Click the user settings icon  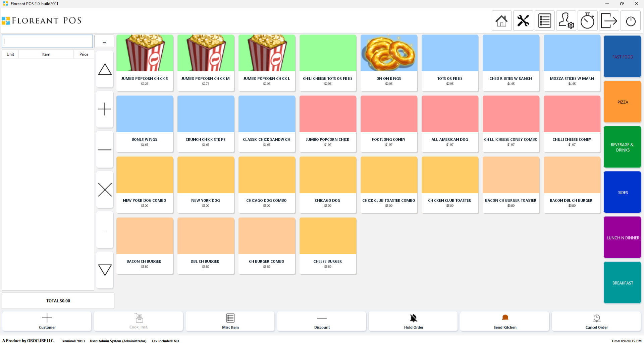point(566,21)
